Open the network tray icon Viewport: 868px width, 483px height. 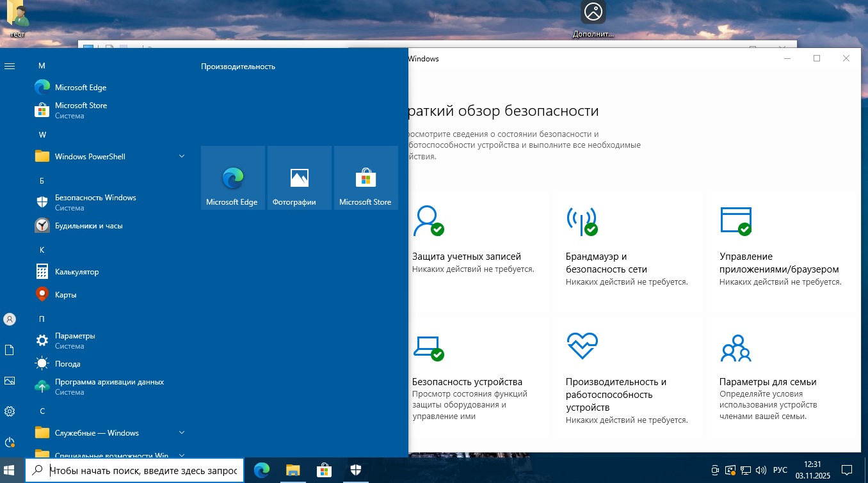point(746,470)
